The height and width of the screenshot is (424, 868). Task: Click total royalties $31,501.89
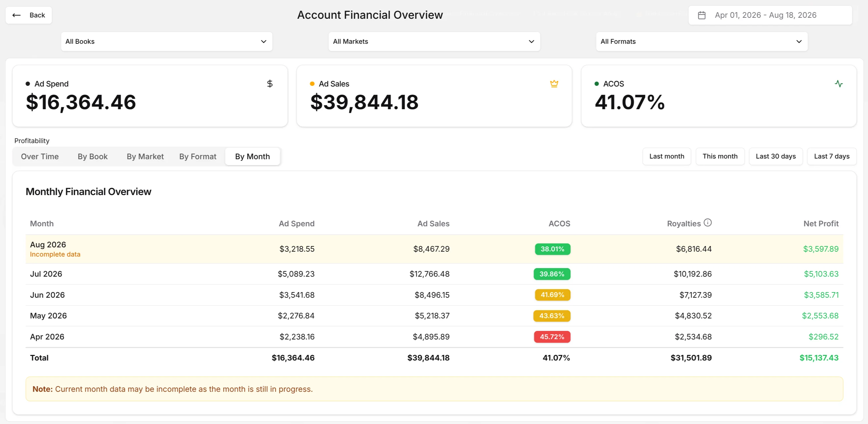click(x=691, y=358)
